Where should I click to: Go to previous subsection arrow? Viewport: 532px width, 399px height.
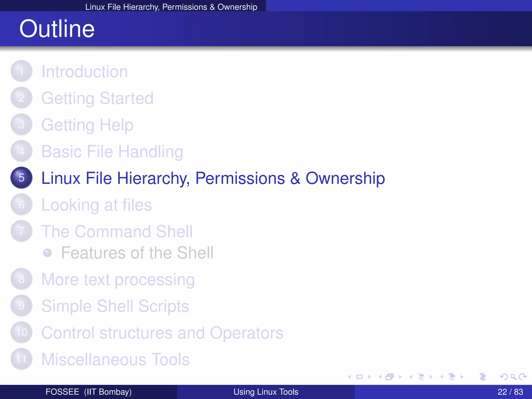point(411,377)
